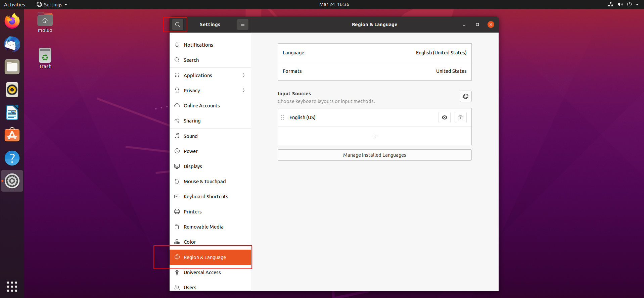The image size is (644, 298).
Task: Open the Settings hamburger menu
Action: pos(242,24)
